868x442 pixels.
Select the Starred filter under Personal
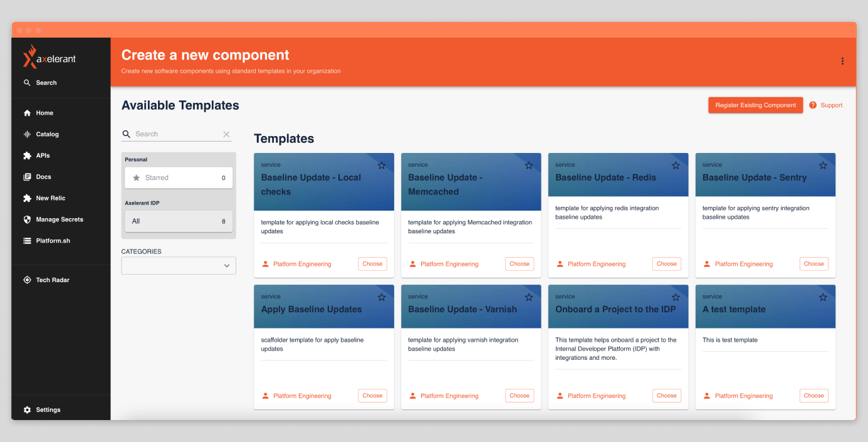[178, 177]
